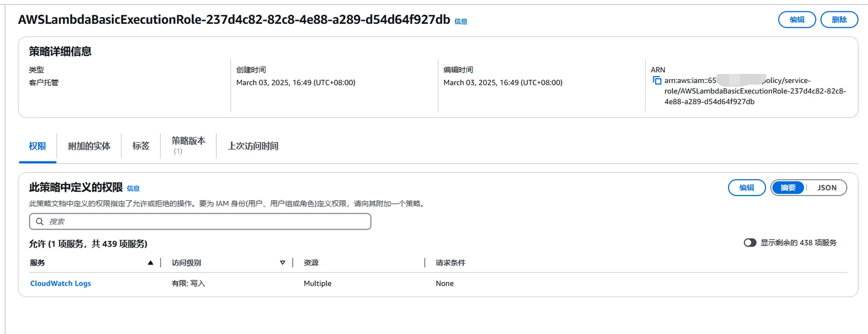Click the 服务 column header
The height and width of the screenshot is (334, 868).
[x=37, y=263]
